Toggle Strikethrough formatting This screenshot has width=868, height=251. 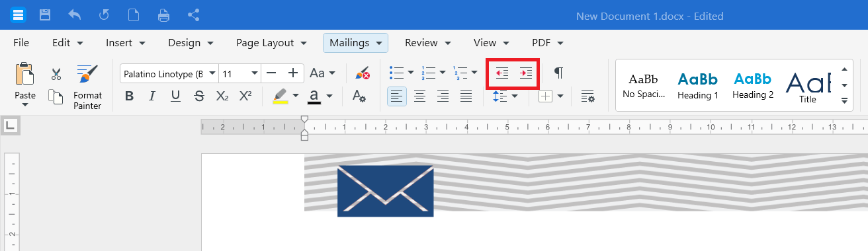tap(199, 96)
